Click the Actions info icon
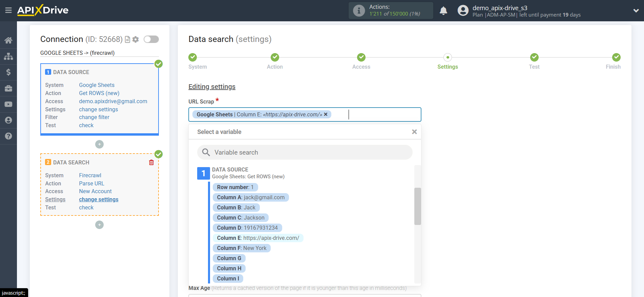Viewport: 644px width, 297px height. (x=359, y=10)
